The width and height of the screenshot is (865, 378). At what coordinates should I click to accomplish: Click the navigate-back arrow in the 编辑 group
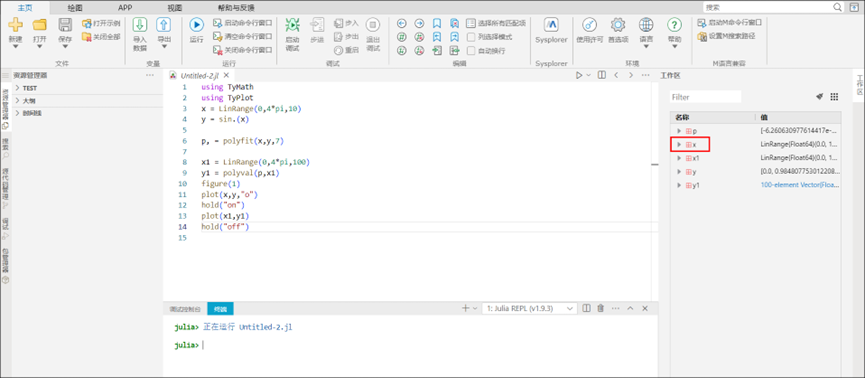pos(402,23)
